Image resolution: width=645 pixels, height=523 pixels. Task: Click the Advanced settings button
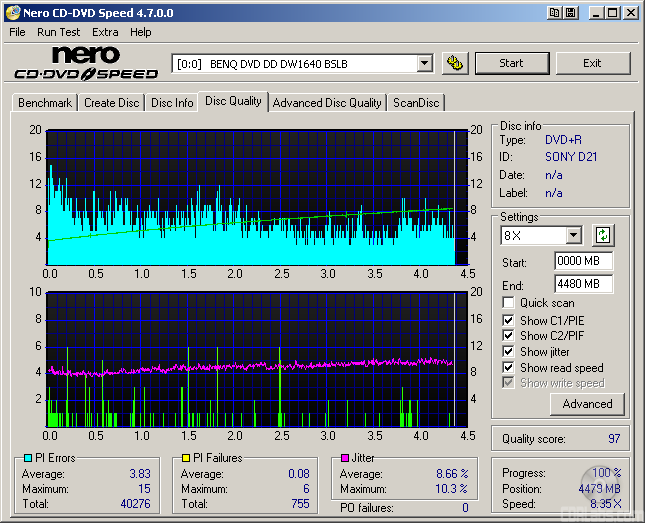click(x=587, y=404)
